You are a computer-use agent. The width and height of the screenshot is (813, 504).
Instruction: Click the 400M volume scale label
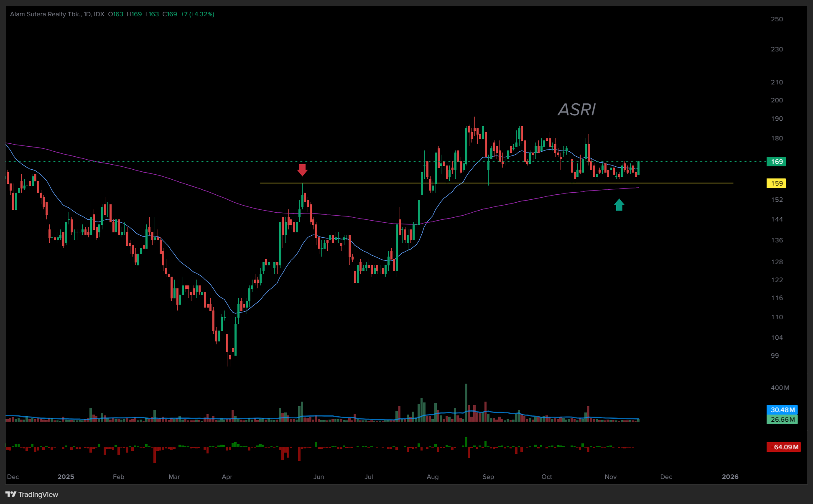tap(780, 388)
